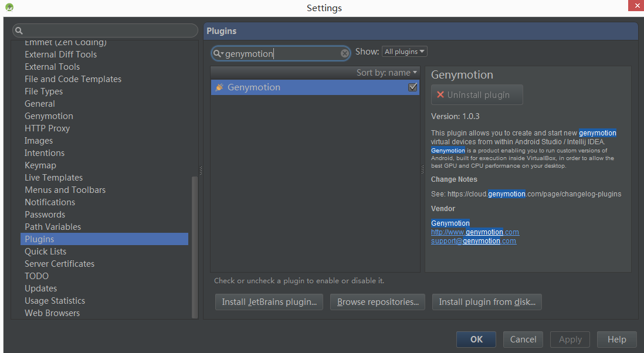Click the support@genymotion.com email link
Viewport: 644px width, 353px height.
[x=473, y=241]
